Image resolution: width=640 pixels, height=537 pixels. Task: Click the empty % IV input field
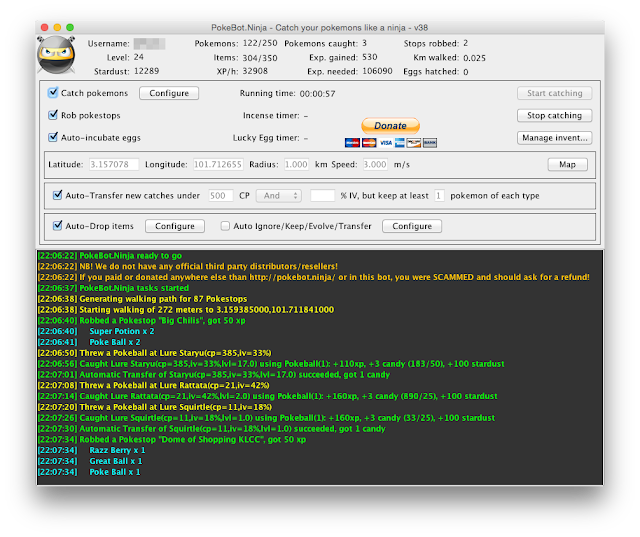[x=322, y=195]
